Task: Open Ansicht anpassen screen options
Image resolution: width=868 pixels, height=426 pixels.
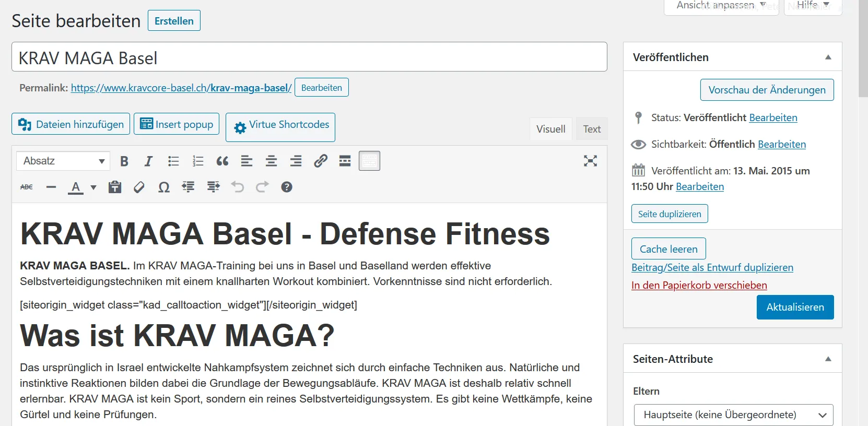Action: pos(721,6)
